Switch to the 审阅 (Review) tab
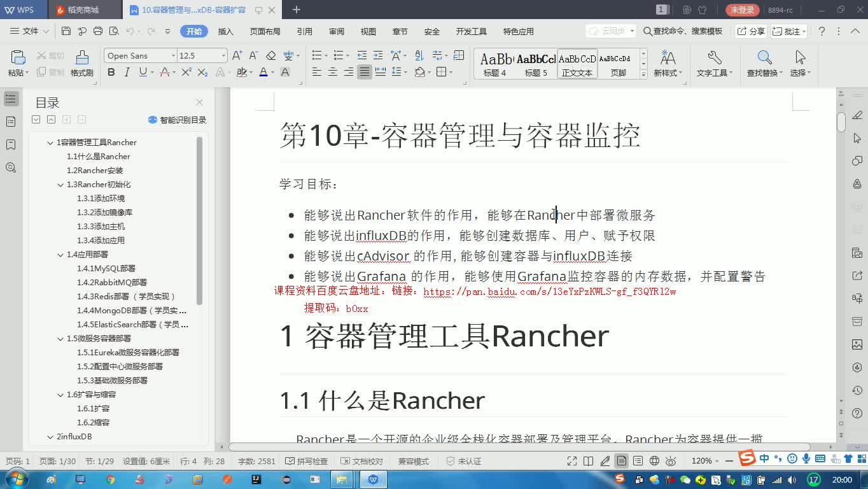868x489 pixels. click(337, 31)
